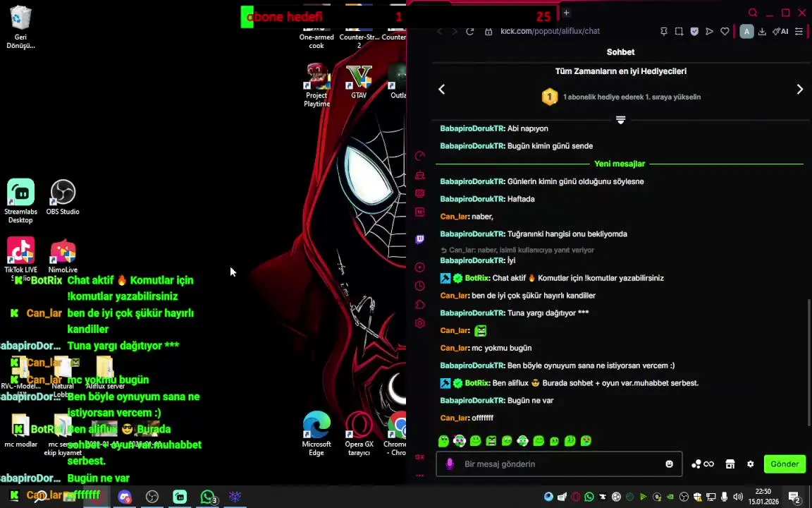Open chat settings gear beside Gönder
The image size is (812, 508).
point(751,464)
